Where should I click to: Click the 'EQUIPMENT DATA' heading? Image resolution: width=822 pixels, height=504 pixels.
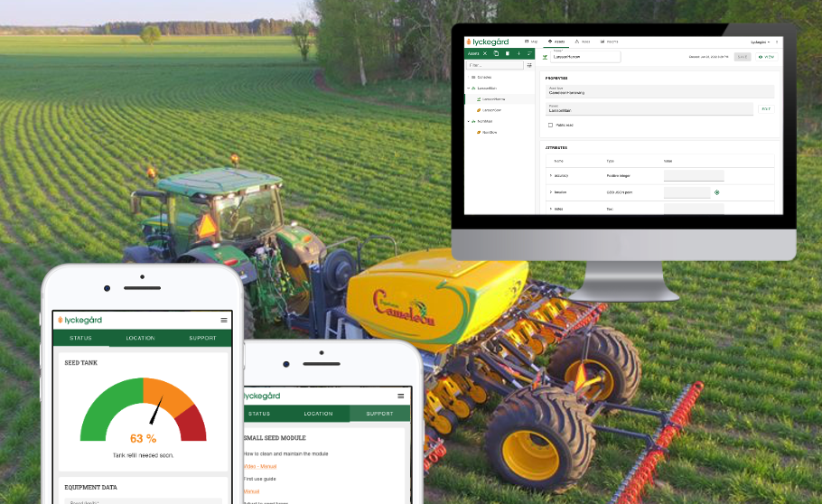pos(90,487)
